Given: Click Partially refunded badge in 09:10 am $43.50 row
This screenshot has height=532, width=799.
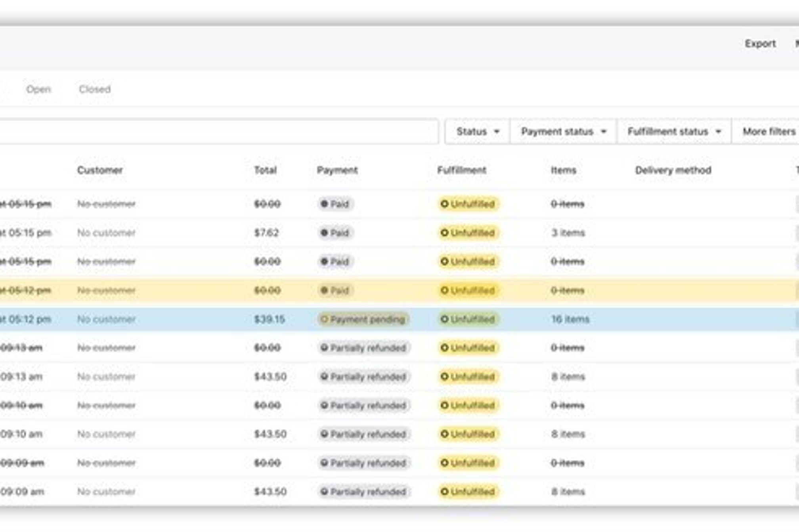Looking at the screenshot, I should point(363,434).
